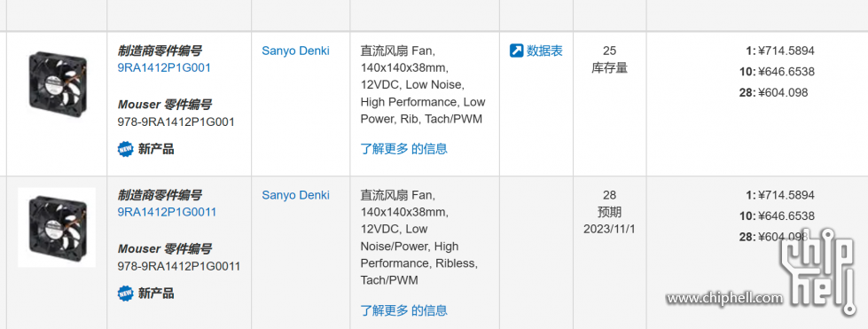Click the 28 预期 2023/11/1 availability

click(609, 212)
